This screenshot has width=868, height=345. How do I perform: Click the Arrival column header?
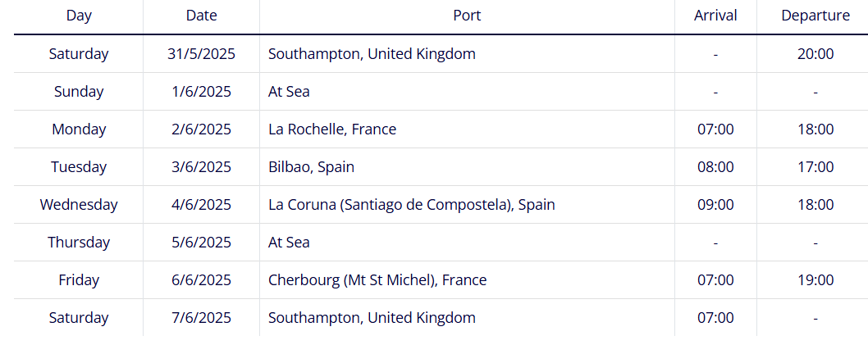715,16
